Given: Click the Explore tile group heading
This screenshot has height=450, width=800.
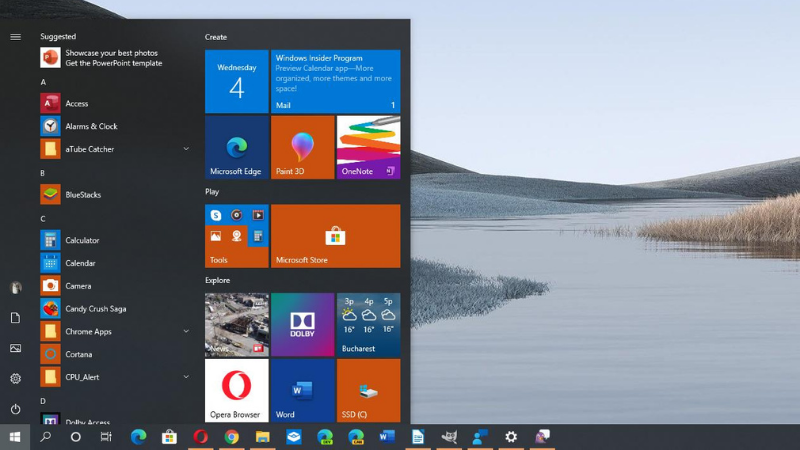Looking at the screenshot, I should (x=217, y=280).
